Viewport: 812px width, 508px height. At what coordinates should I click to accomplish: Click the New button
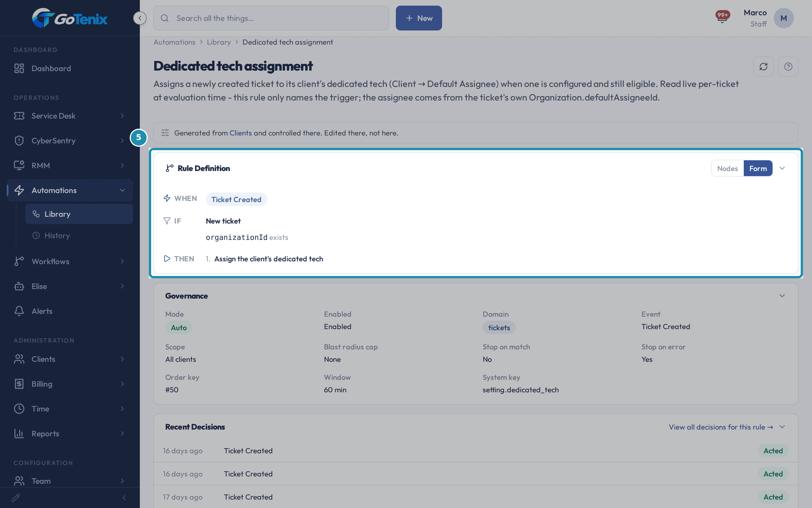tap(419, 18)
